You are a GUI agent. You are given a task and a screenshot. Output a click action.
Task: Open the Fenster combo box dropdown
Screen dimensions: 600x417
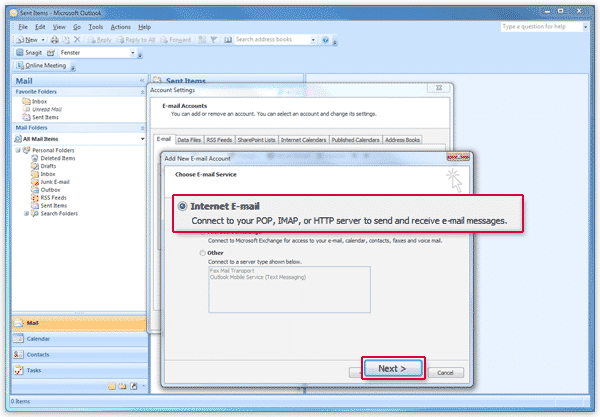tap(133, 52)
